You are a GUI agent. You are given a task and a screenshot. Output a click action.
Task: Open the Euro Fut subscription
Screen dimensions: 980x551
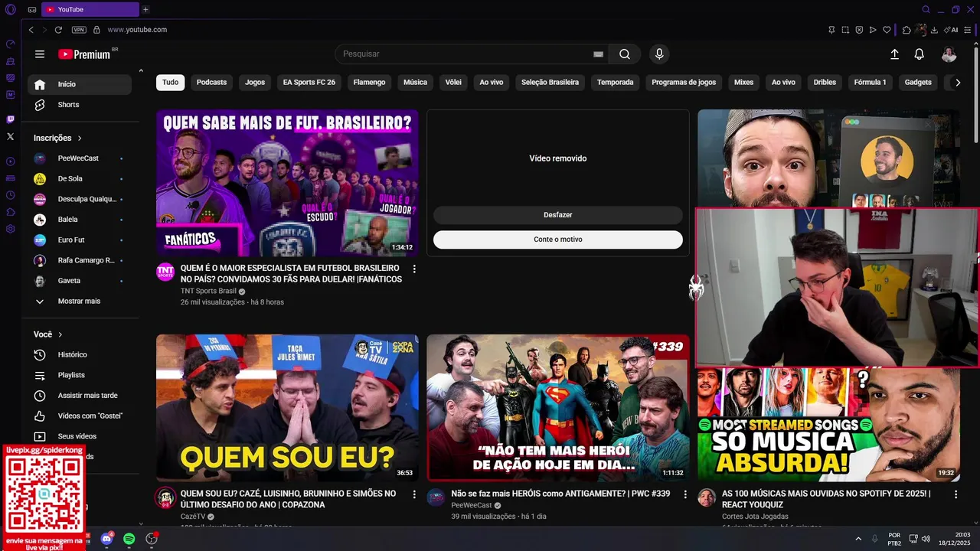80,240
